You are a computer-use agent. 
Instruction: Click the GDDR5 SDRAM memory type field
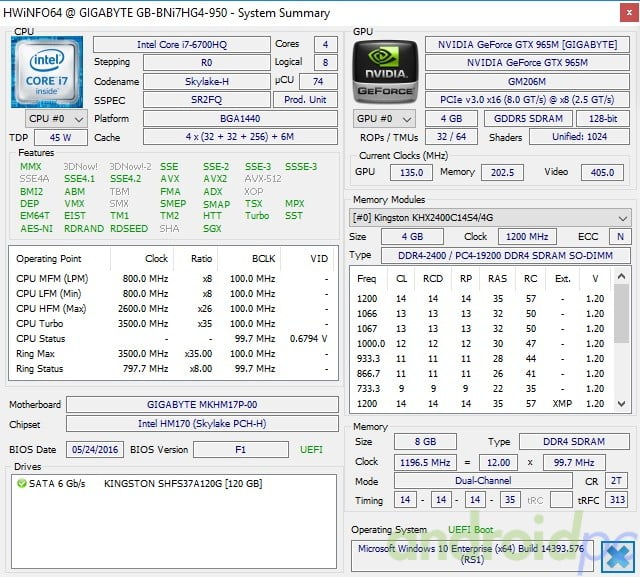(529, 119)
